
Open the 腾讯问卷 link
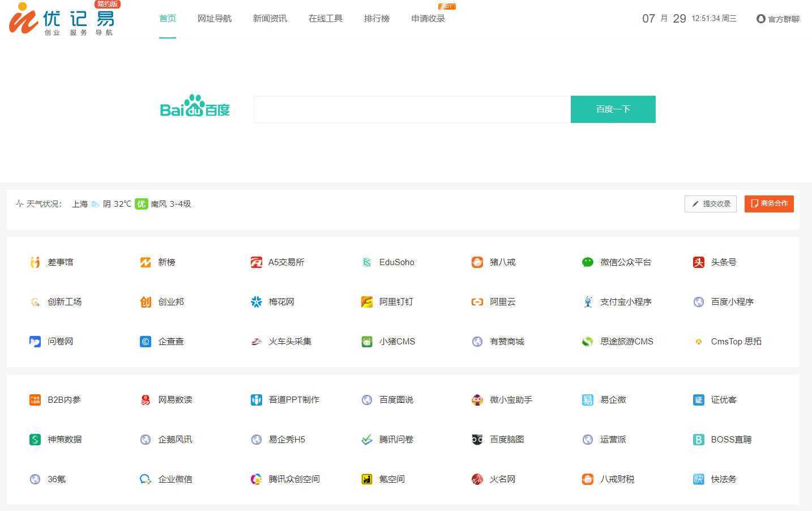(396, 440)
